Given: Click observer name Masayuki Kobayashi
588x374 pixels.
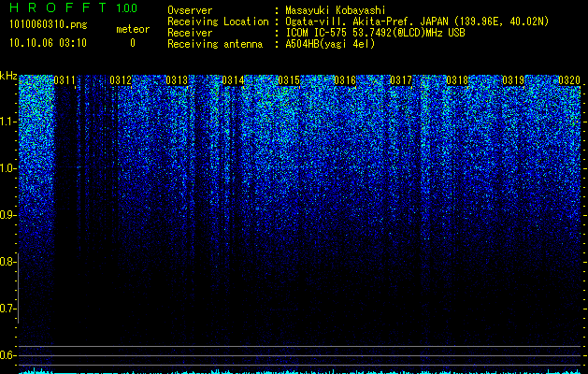Looking at the screenshot, I should (x=336, y=10).
